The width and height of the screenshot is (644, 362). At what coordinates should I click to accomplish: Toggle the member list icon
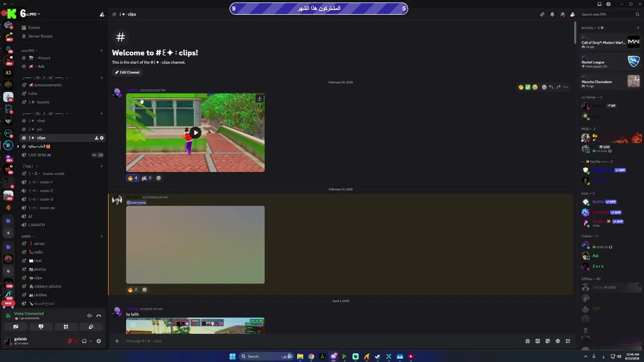coord(572,14)
